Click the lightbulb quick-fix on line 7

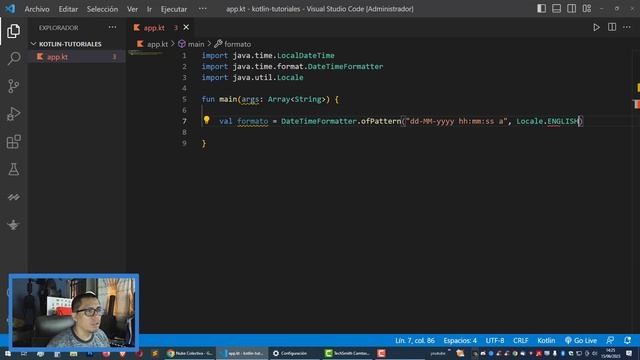pos(207,120)
